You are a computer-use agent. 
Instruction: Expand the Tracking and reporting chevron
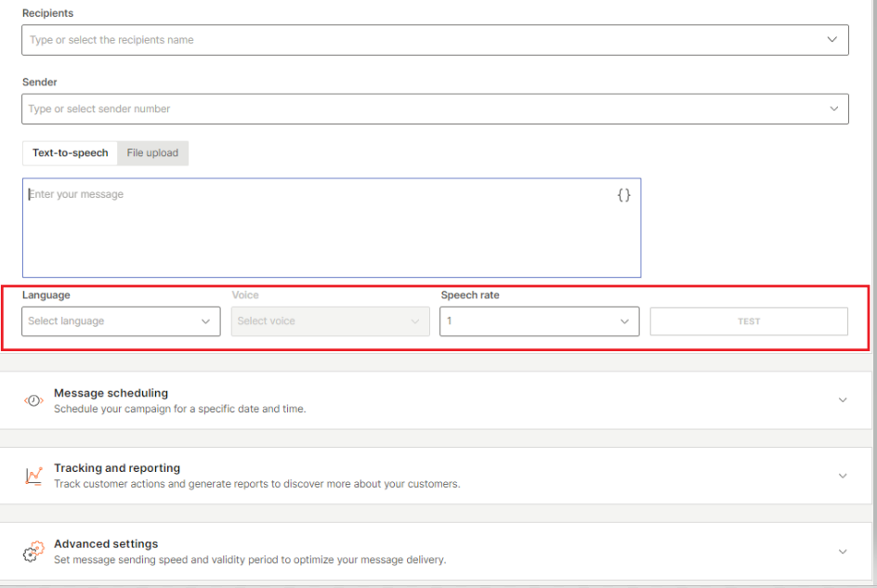(843, 476)
